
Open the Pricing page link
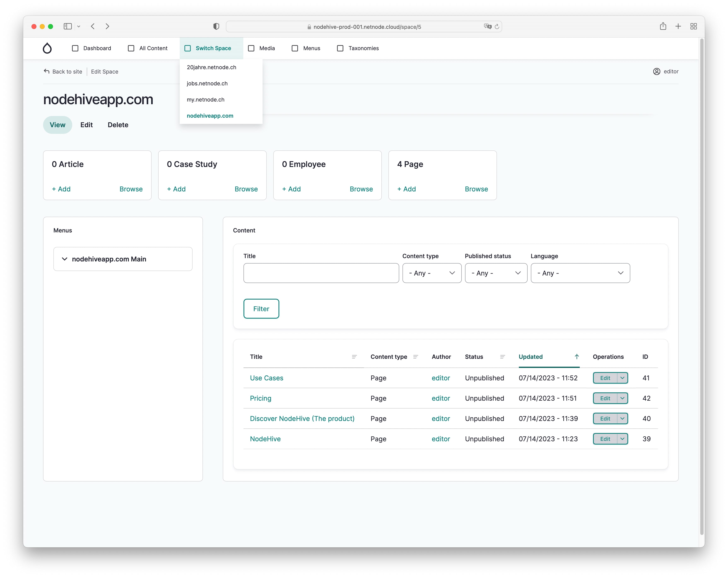coord(260,398)
